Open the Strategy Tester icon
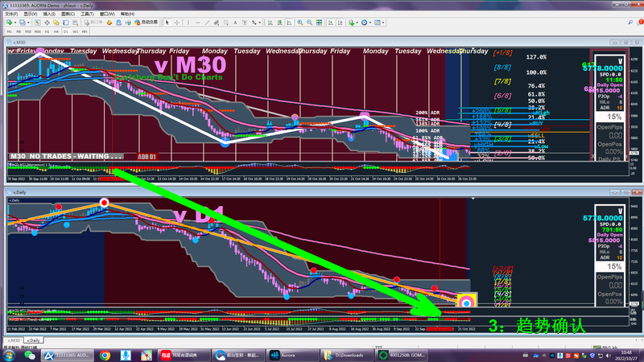644x362 pixels. (75, 23)
